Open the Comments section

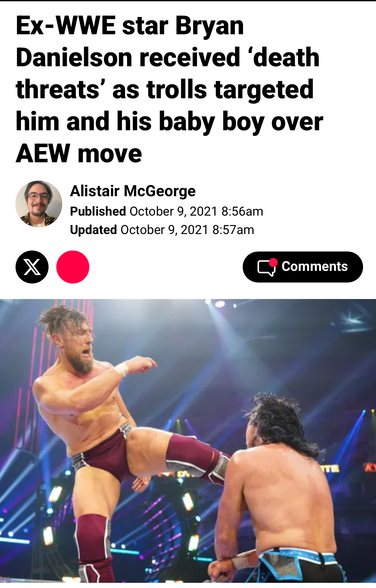(x=303, y=267)
